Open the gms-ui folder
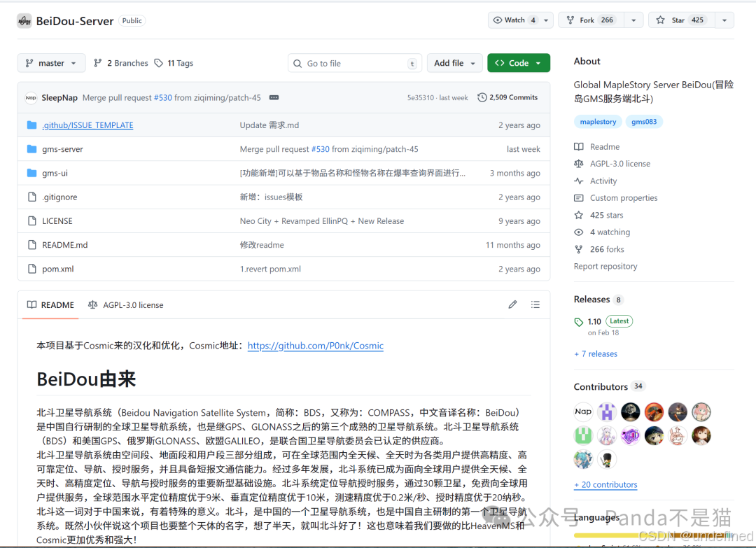The height and width of the screenshot is (548, 756). [x=55, y=173]
